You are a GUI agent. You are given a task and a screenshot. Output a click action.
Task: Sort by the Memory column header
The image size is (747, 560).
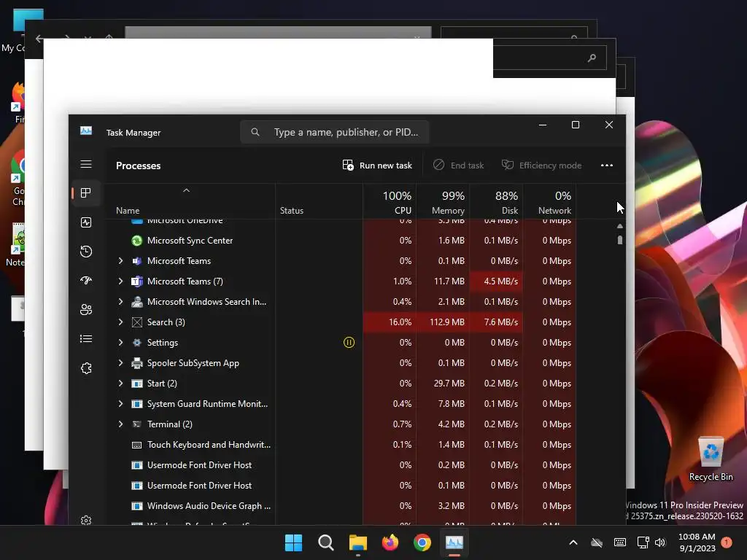coord(443,201)
